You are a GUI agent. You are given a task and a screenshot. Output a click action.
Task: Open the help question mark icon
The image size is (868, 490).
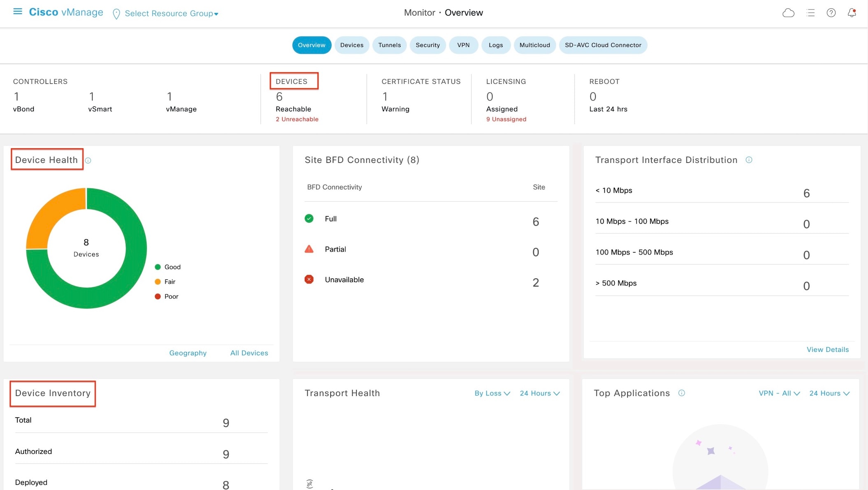coord(831,13)
